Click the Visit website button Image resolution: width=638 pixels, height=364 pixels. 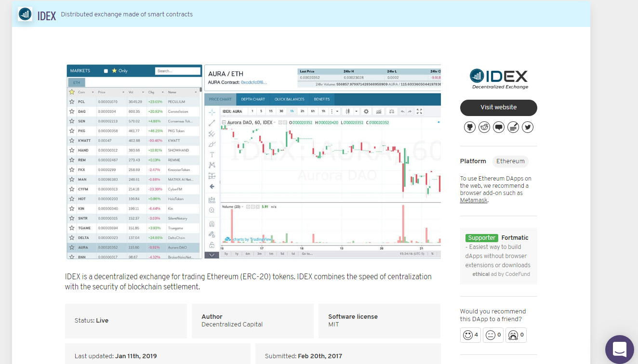coord(499,107)
